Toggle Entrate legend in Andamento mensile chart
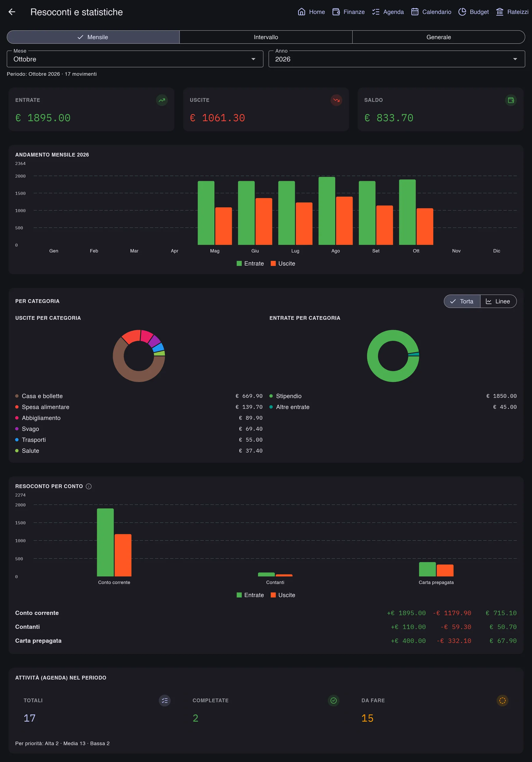The height and width of the screenshot is (762, 532). (250, 264)
